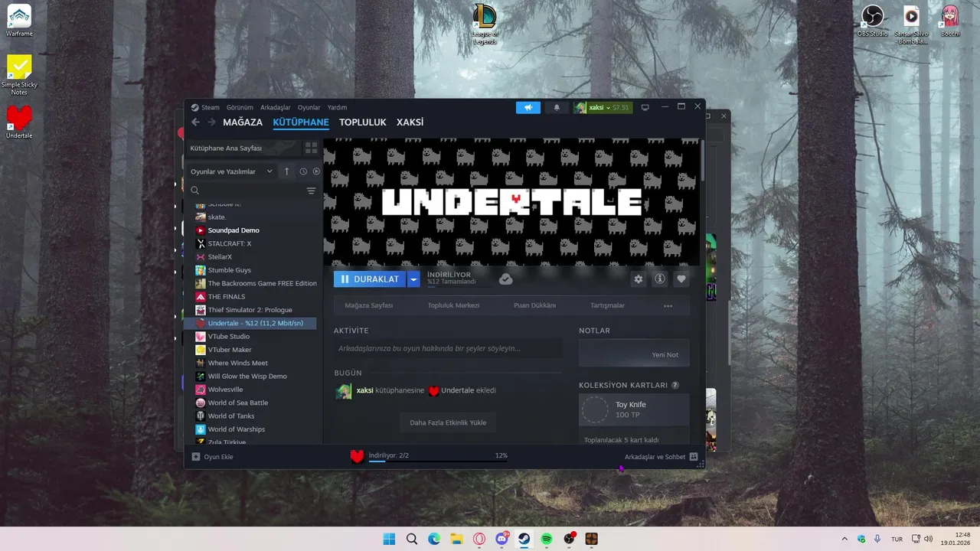Open Puan Dükkânı link
The width and height of the screenshot is (980, 551).
[534, 305]
